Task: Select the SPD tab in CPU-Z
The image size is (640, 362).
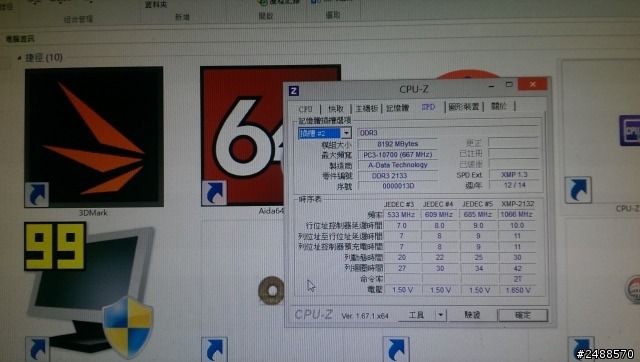Action: point(428,107)
